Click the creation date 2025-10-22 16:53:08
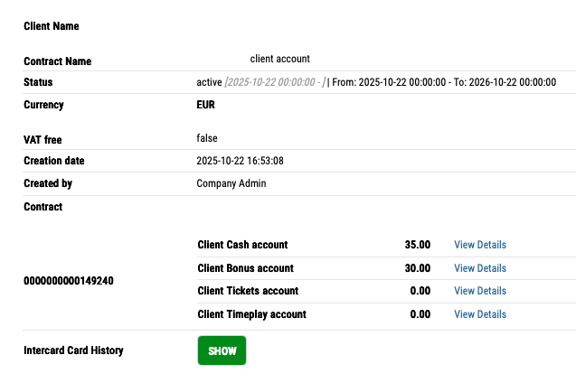 240,161
